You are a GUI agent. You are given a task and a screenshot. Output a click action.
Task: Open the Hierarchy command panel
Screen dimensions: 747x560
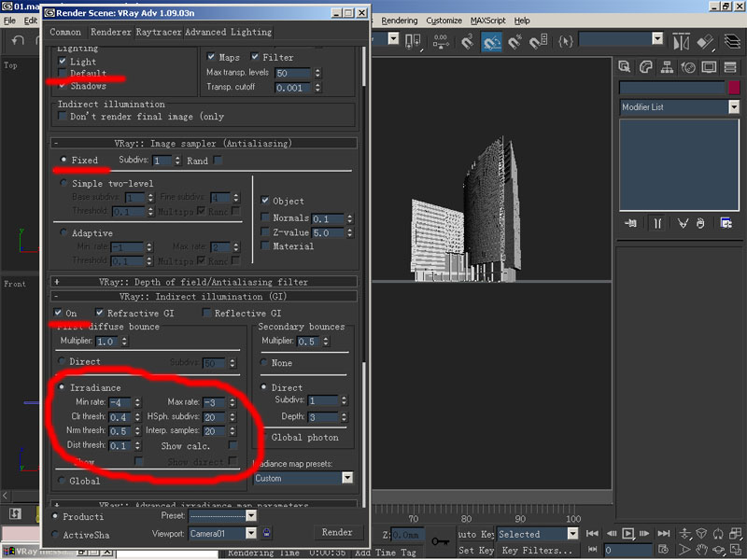pyautogui.click(x=668, y=67)
